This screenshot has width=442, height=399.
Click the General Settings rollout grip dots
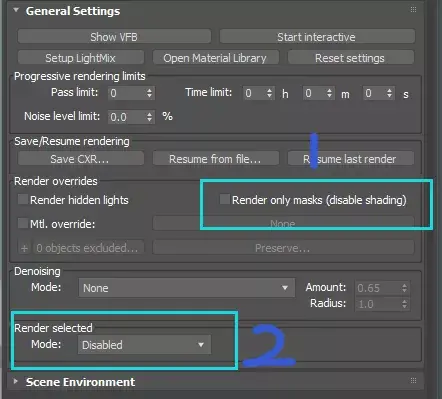pyautogui.click(x=413, y=9)
